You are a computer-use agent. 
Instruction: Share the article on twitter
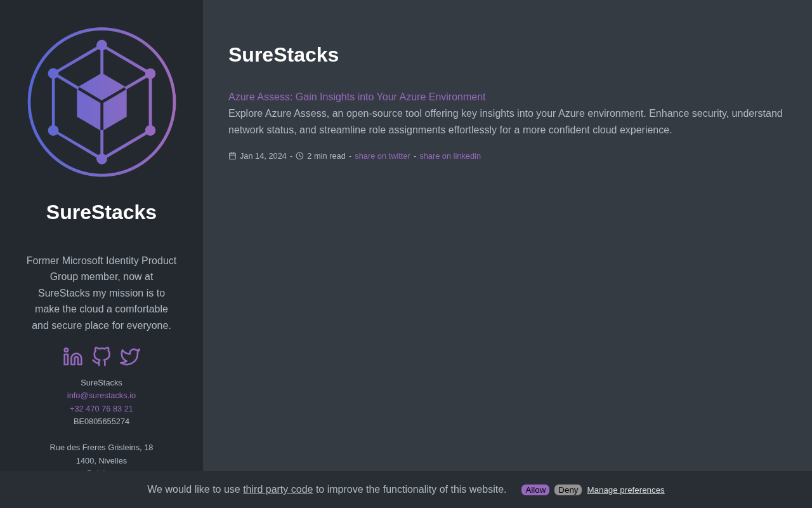(383, 156)
